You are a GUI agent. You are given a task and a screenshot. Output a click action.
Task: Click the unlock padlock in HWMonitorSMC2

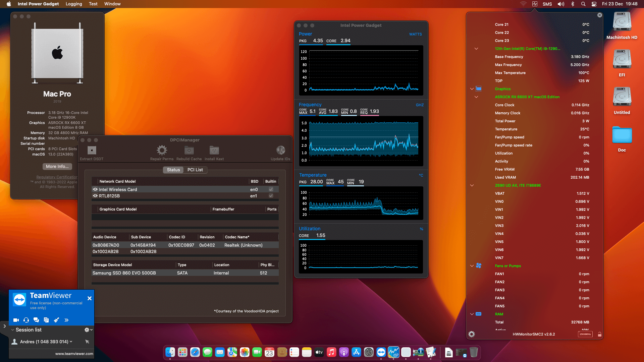600,334
